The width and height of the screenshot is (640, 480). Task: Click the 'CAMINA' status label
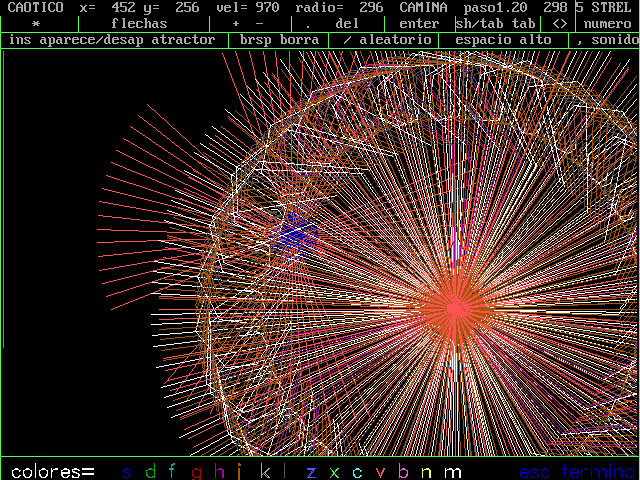tap(423, 7)
